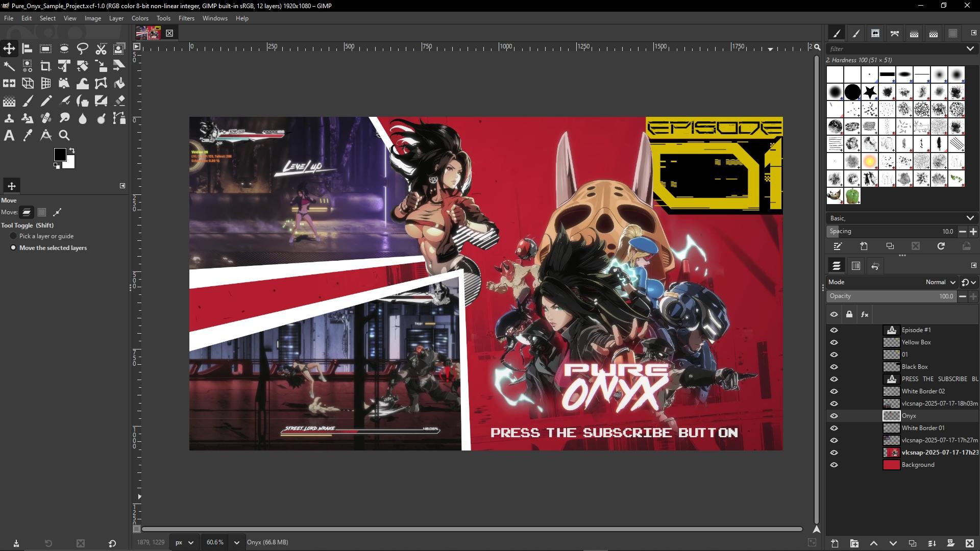Viewport: 980px width, 551px height.
Task: Open the blend space switch dropdown
Action: click(x=968, y=282)
